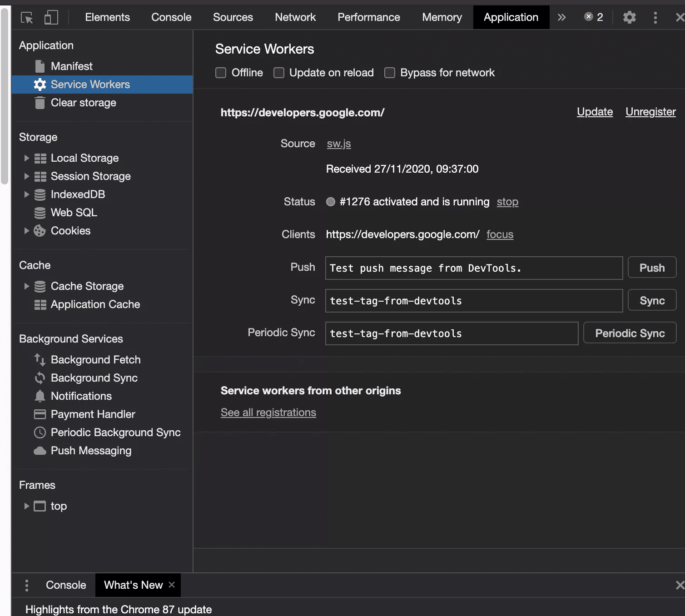685x616 pixels.
Task: Close the bottom drawer panel
Action: pos(680,585)
